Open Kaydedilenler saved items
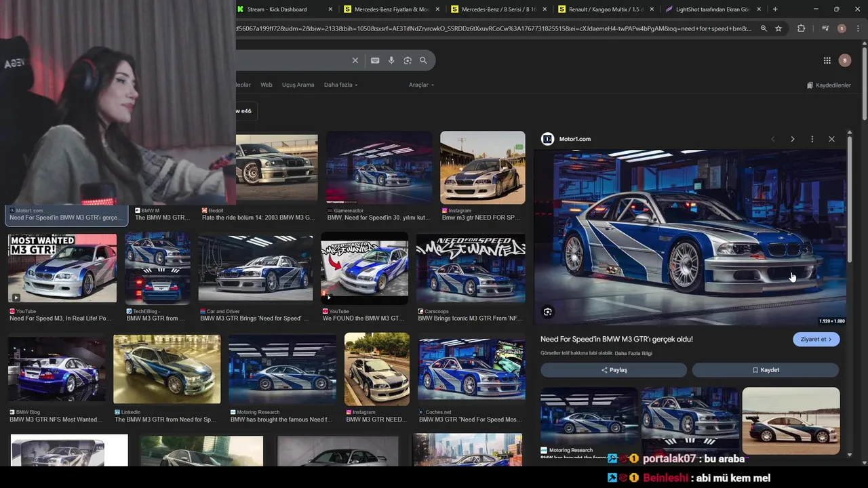Image resolution: width=868 pixels, height=488 pixels. [x=829, y=85]
